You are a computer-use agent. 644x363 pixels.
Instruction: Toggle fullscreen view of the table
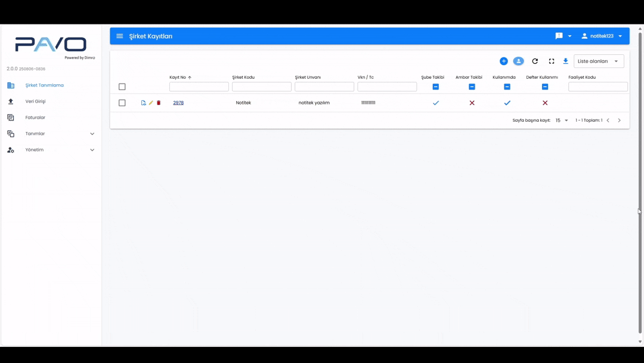click(552, 61)
